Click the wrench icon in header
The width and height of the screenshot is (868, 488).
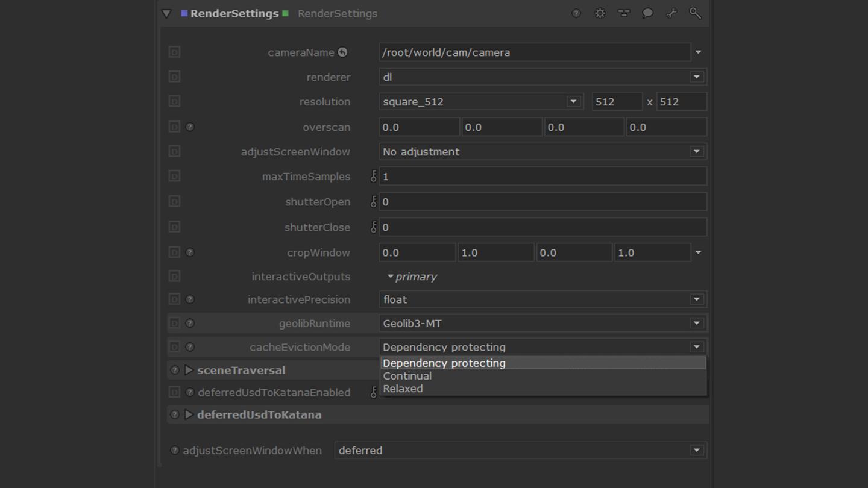point(671,13)
